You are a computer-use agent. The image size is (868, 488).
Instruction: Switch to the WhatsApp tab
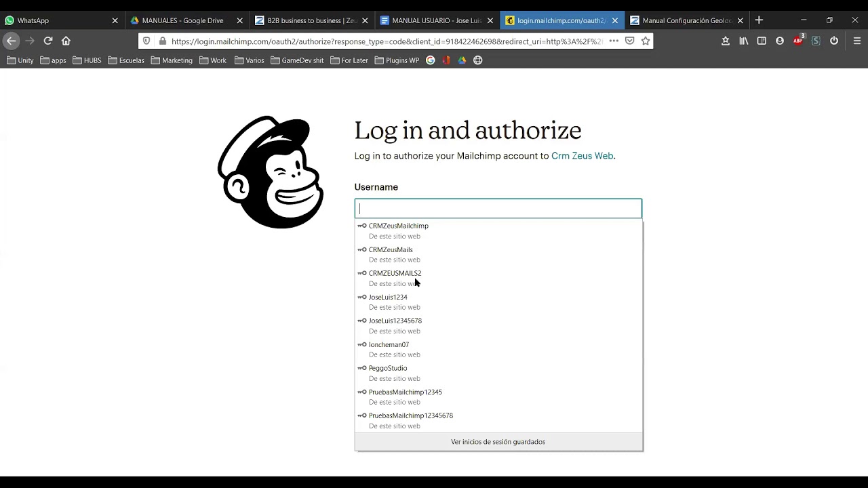[x=62, y=20]
